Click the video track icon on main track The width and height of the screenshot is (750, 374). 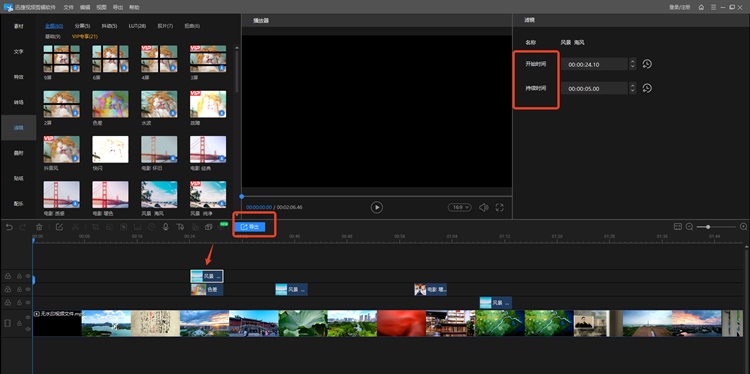tap(8, 323)
